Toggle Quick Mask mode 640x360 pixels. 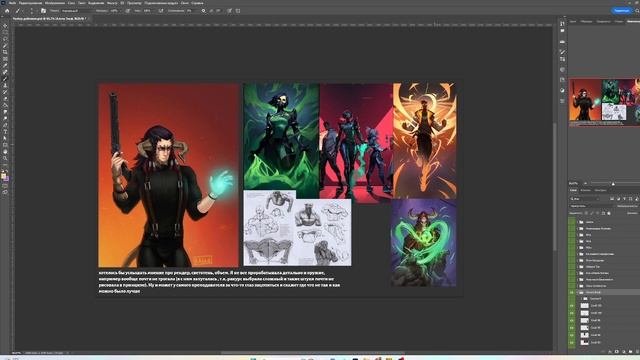point(5,186)
